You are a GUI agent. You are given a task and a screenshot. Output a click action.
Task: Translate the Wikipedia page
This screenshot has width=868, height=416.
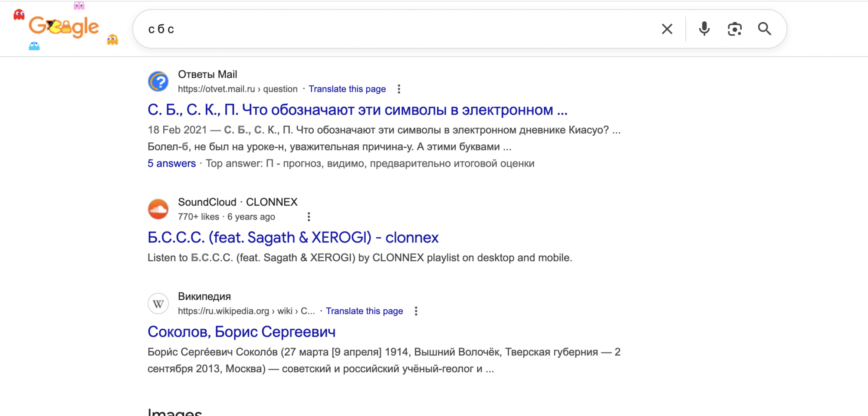365,311
